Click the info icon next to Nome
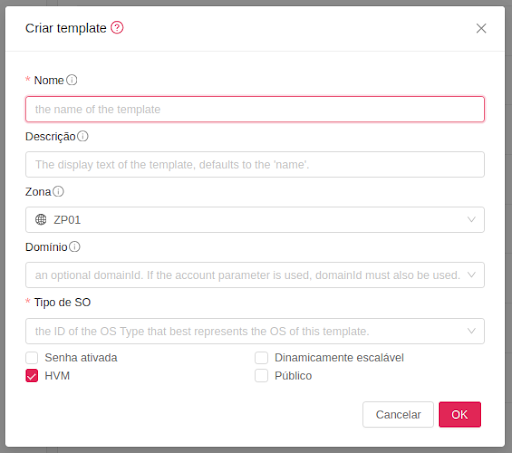This screenshot has height=453, width=512. (x=72, y=80)
